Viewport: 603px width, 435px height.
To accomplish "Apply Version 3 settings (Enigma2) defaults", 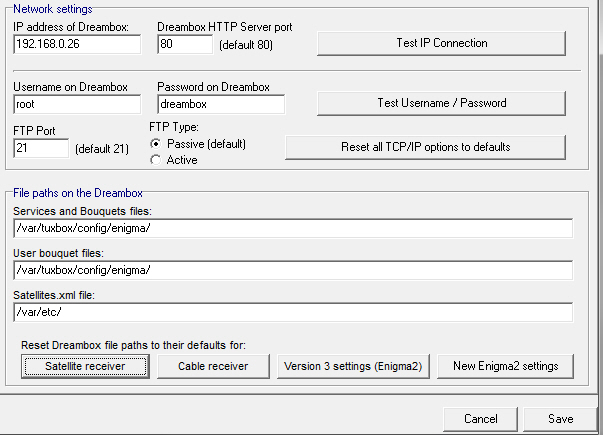I will coord(353,367).
